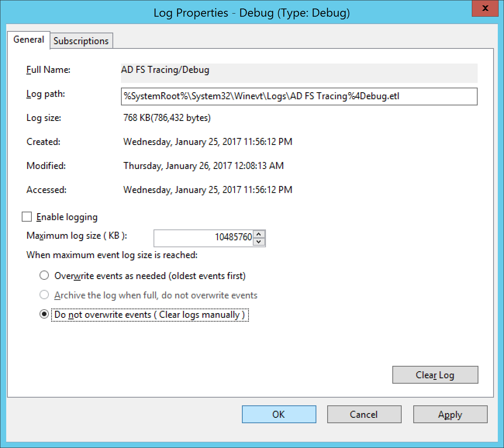Click inside the Maximum log size box
The image size is (504, 448).
[204, 238]
